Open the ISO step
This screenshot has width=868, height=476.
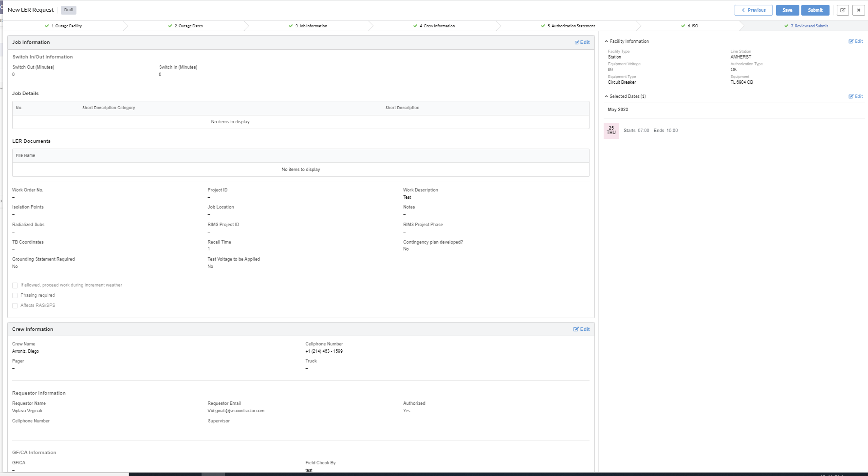pyautogui.click(x=692, y=26)
